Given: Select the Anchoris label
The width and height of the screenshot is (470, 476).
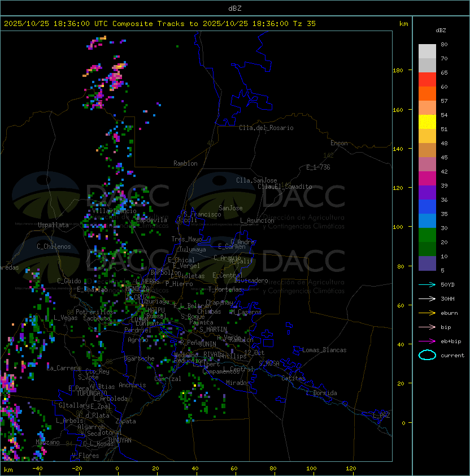Looking at the screenshot, I should point(132,385).
